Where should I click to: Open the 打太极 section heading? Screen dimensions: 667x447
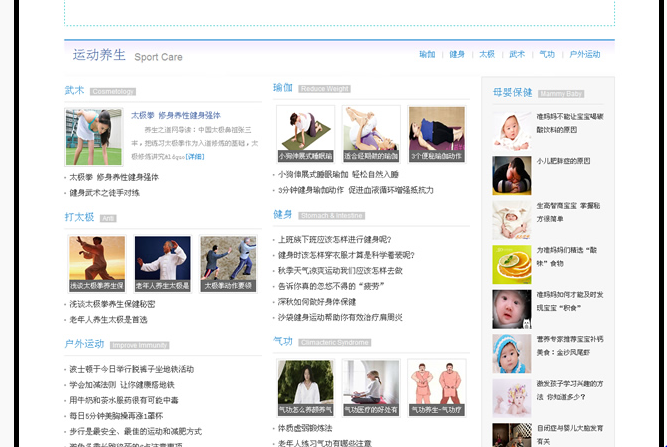[x=79, y=217]
